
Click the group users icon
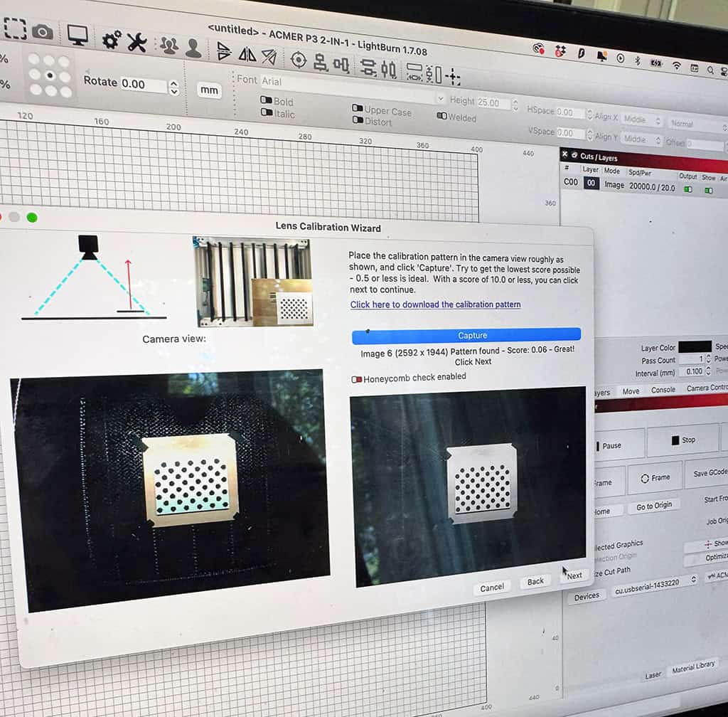click(x=169, y=46)
